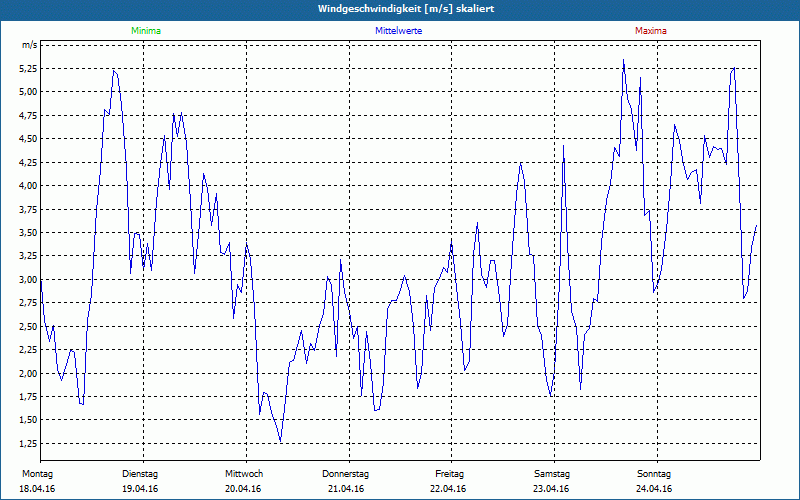Click the 2,75 y-axis value
Image resolution: width=800 pixels, height=500 pixels.
click(29, 303)
